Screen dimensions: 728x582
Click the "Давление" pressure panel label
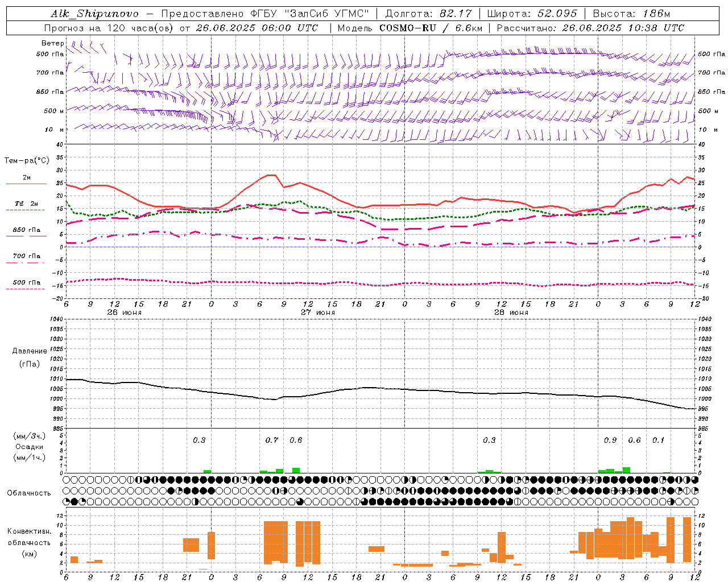[x=30, y=351]
